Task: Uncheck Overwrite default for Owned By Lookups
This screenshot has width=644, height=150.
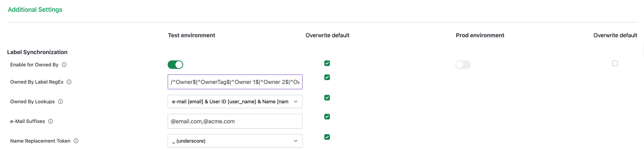Action: [327, 98]
